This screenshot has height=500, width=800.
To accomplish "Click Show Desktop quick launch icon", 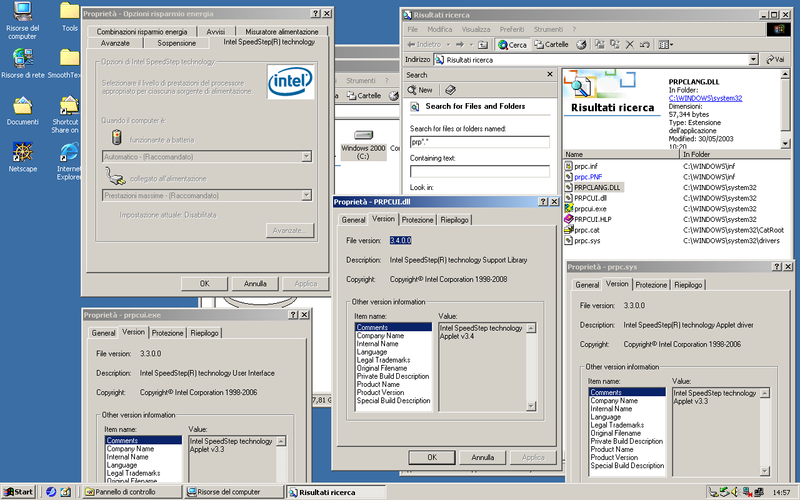I will click(x=66, y=492).
